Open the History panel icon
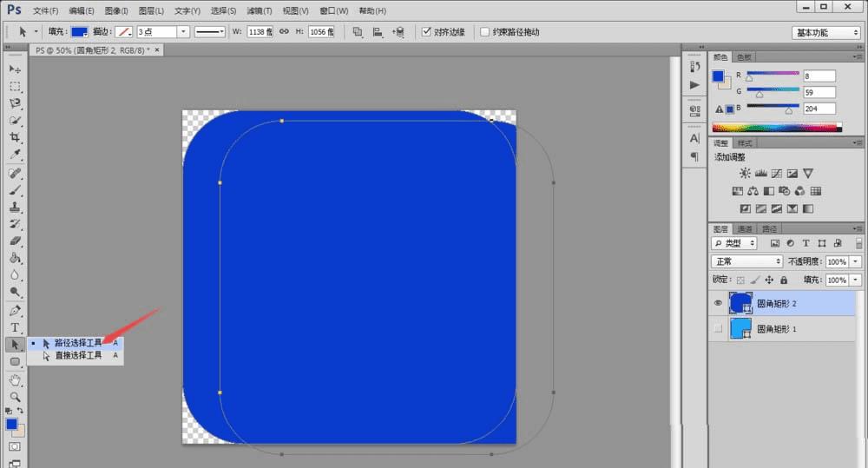 694,67
